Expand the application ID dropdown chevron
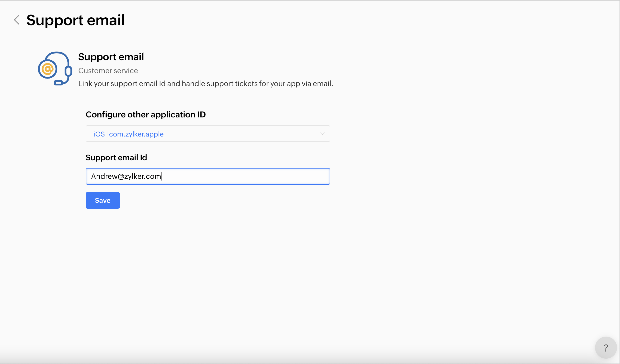The image size is (620, 364). coord(322,134)
